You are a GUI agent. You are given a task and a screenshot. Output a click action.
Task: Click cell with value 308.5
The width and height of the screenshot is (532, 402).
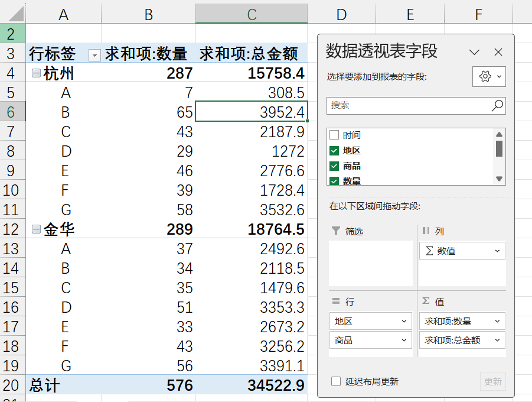(x=252, y=92)
